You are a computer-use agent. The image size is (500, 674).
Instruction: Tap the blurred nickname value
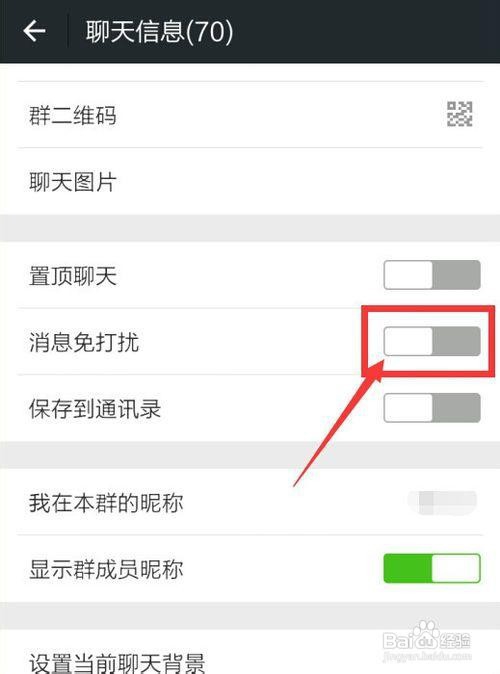442,502
